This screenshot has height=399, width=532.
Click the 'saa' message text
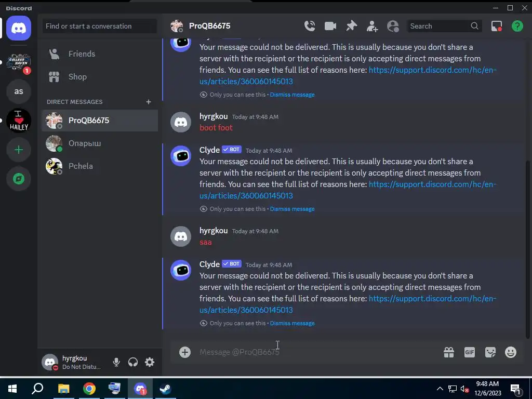(x=205, y=242)
